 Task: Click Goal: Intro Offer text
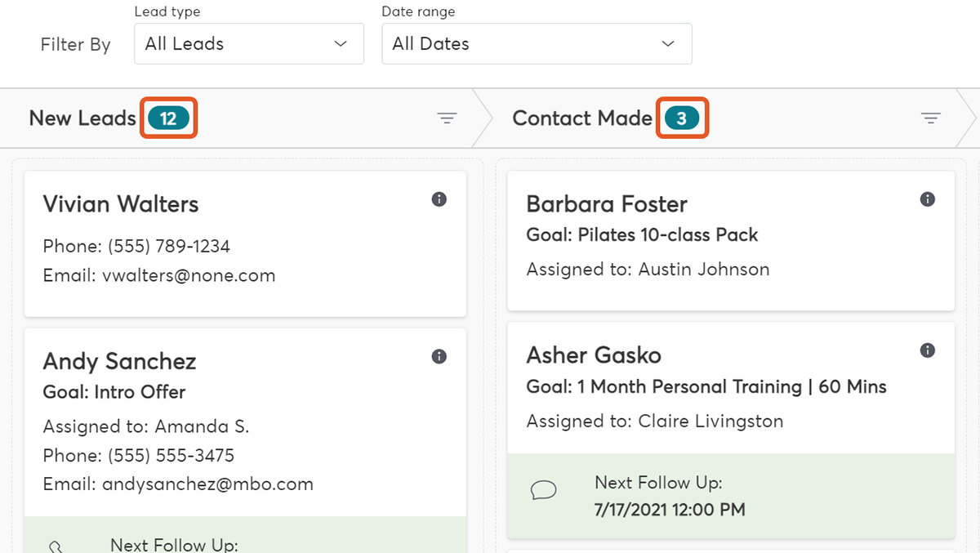114,392
